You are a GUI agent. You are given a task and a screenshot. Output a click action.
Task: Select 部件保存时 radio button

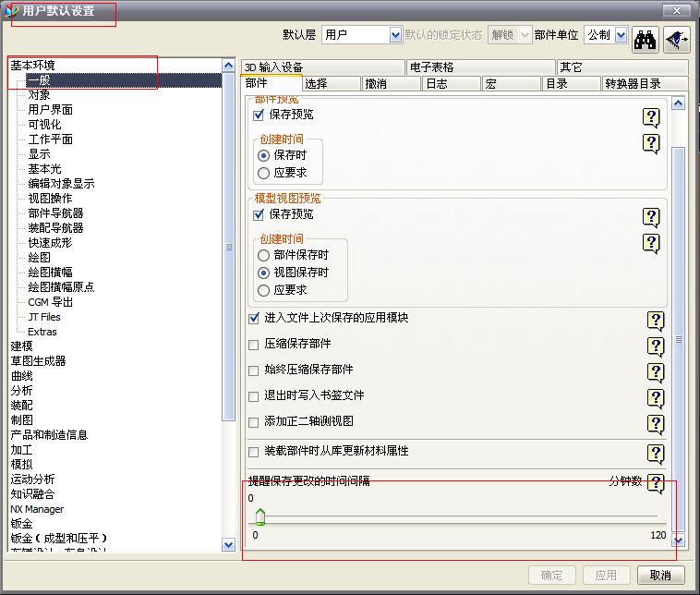click(263, 256)
